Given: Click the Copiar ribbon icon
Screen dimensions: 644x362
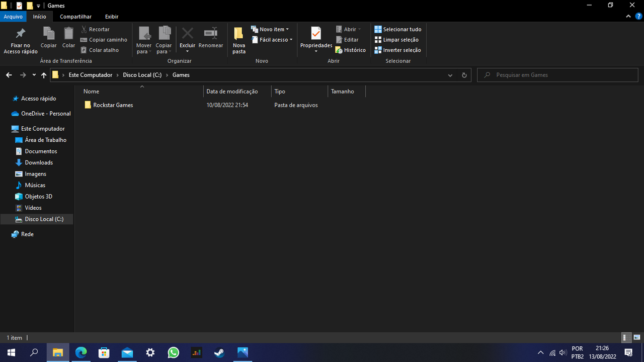Looking at the screenshot, I should [x=49, y=38].
